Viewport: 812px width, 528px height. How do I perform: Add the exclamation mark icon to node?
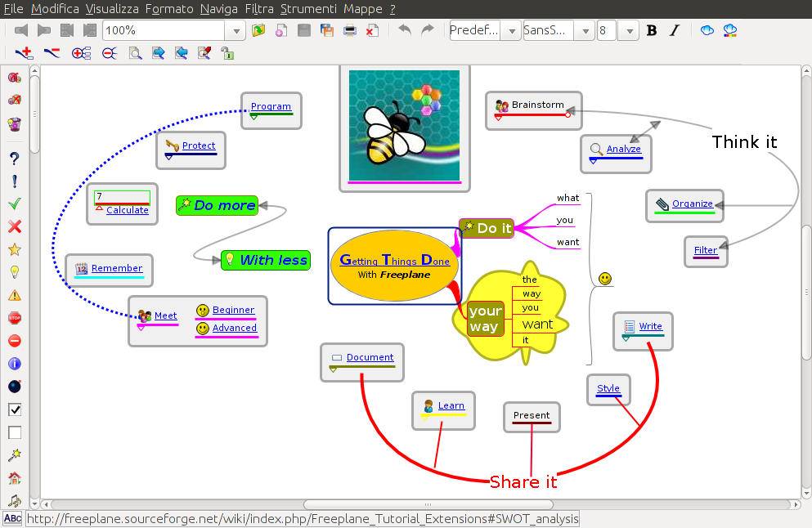tap(15, 181)
